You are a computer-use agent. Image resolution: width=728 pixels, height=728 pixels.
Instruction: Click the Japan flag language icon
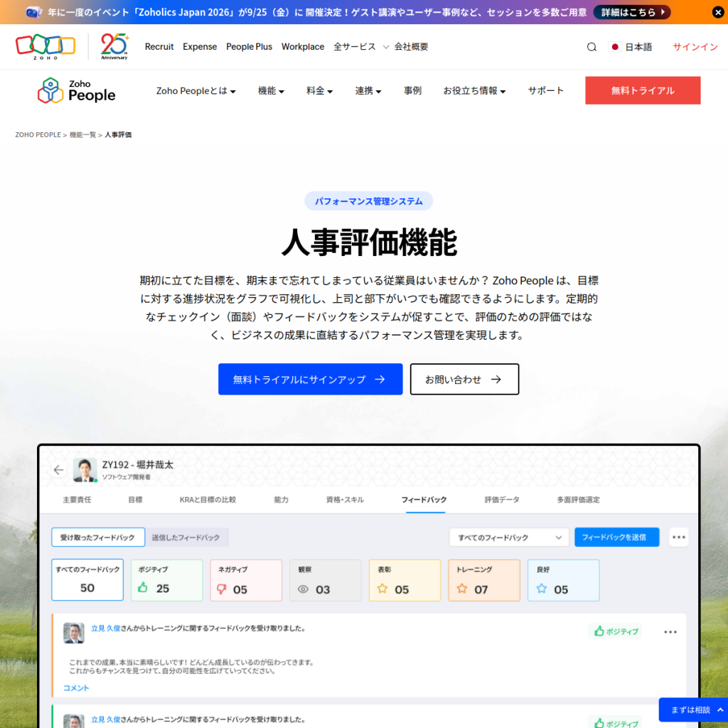(615, 47)
